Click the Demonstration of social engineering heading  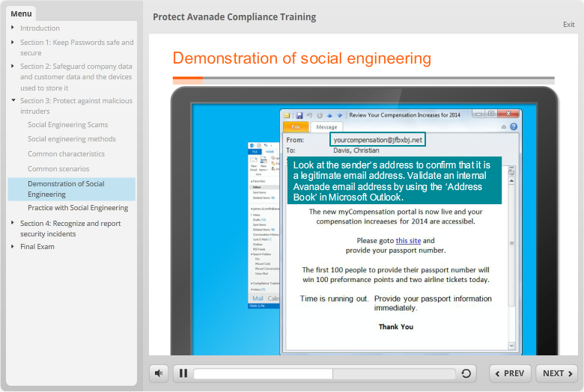pos(302,58)
